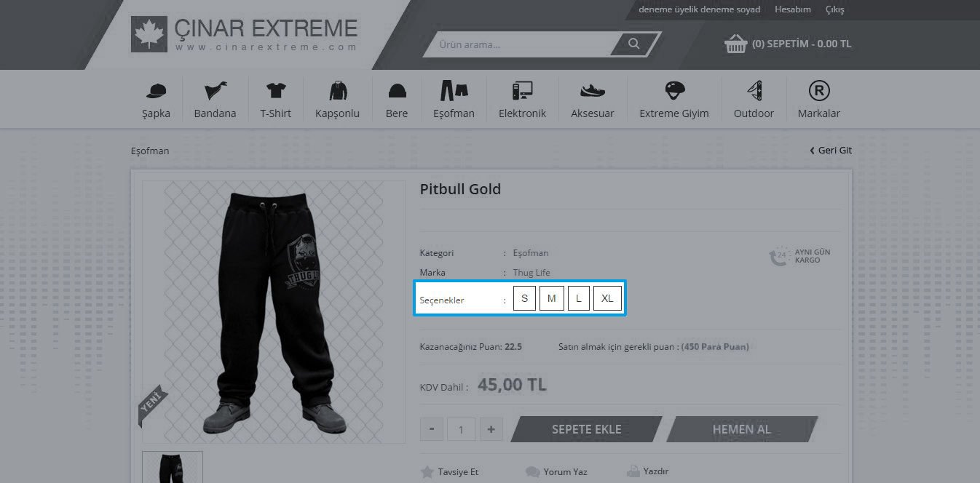
Task: Add product with Sepete Ekle
Action: click(x=586, y=429)
